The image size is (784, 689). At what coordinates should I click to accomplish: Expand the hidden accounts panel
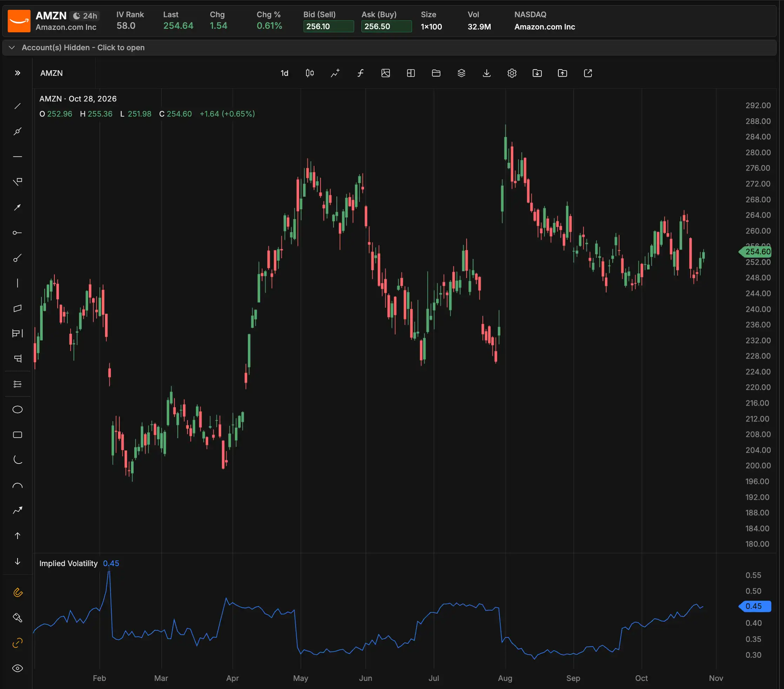(390, 48)
